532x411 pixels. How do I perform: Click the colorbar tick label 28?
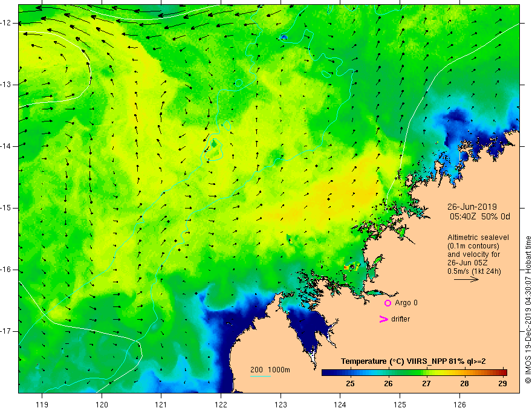[x=464, y=384]
